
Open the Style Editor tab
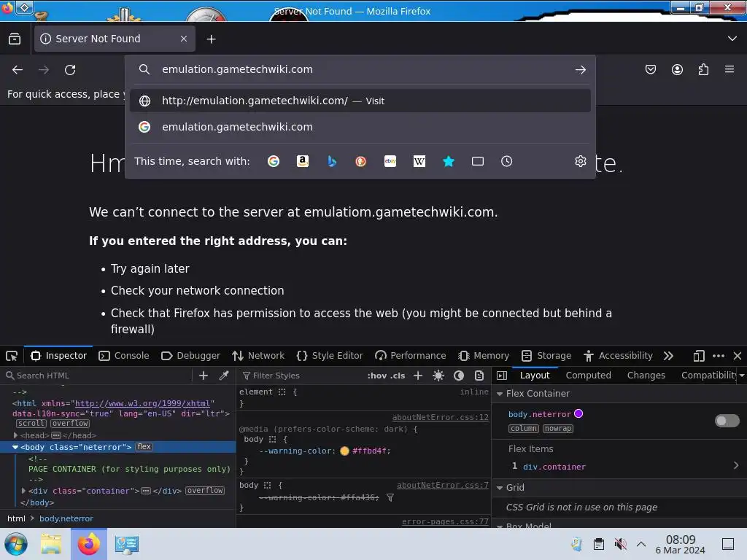[x=330, y=356]
